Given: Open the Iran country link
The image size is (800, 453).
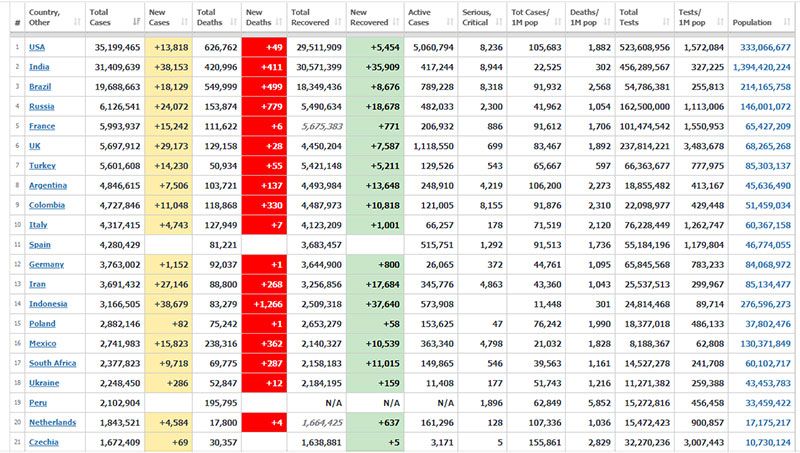Looking at the screenshot, I should tap(37, 284).
